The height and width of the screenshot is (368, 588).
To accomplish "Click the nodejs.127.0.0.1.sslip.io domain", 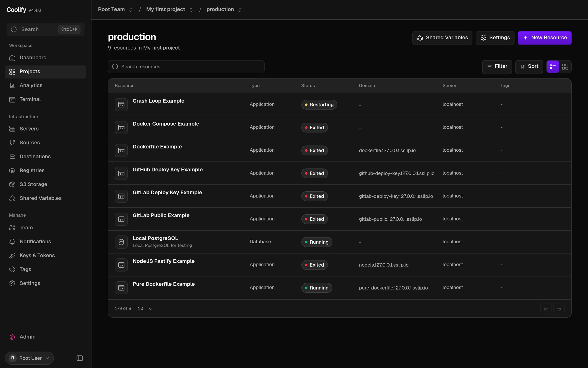I will click(x=384, y=265).
